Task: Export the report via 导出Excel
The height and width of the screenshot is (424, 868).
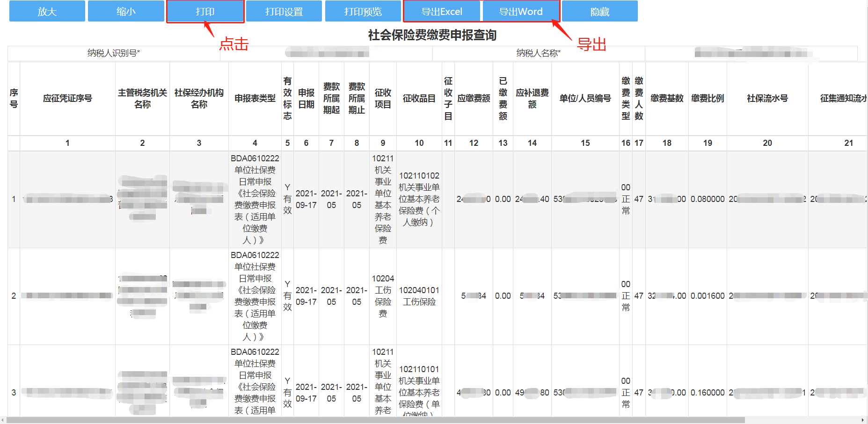Action: (442, 11)
